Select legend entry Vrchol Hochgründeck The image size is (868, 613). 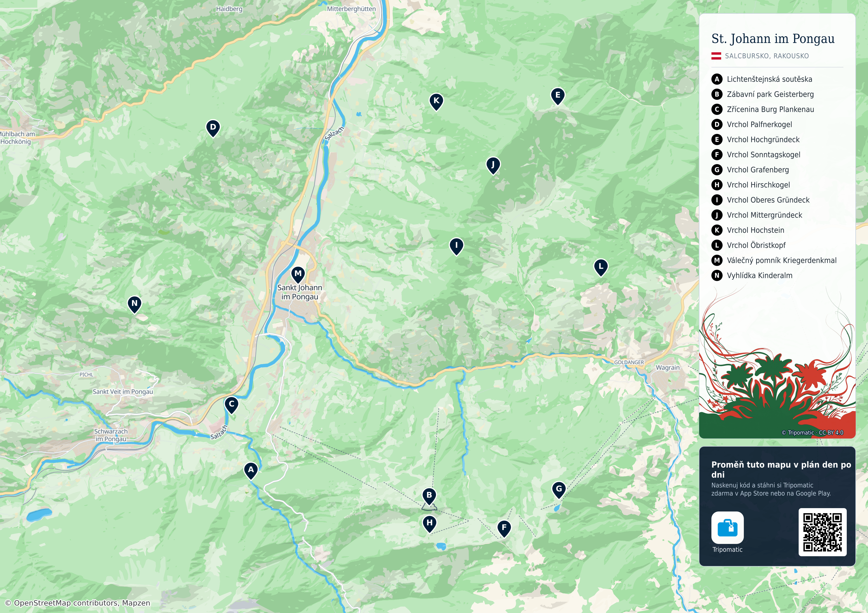[755, 140]
